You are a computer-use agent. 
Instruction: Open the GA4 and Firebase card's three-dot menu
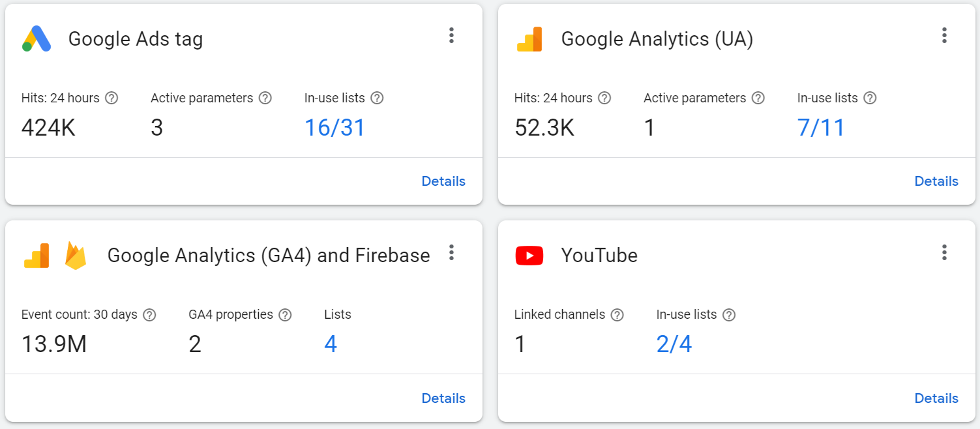(x=451, y=253)
